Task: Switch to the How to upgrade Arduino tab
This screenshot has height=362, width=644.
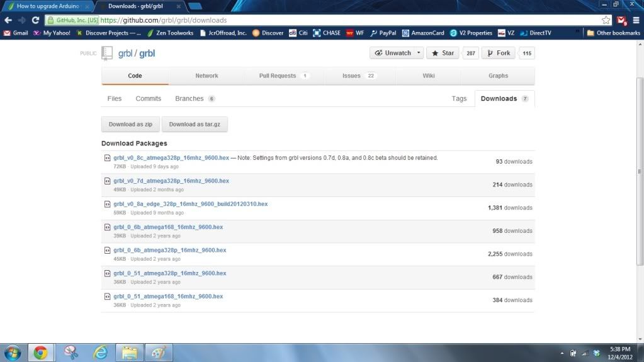Action: tap(47, 6)
